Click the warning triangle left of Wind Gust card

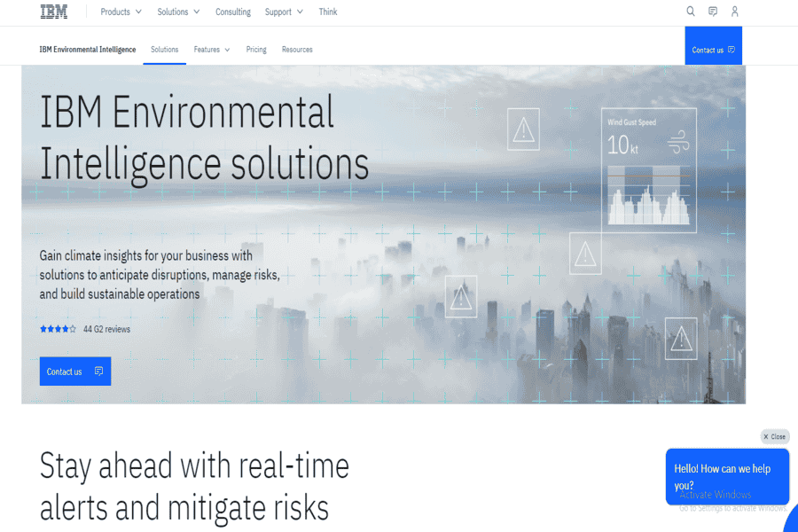[x=523, y=129]
